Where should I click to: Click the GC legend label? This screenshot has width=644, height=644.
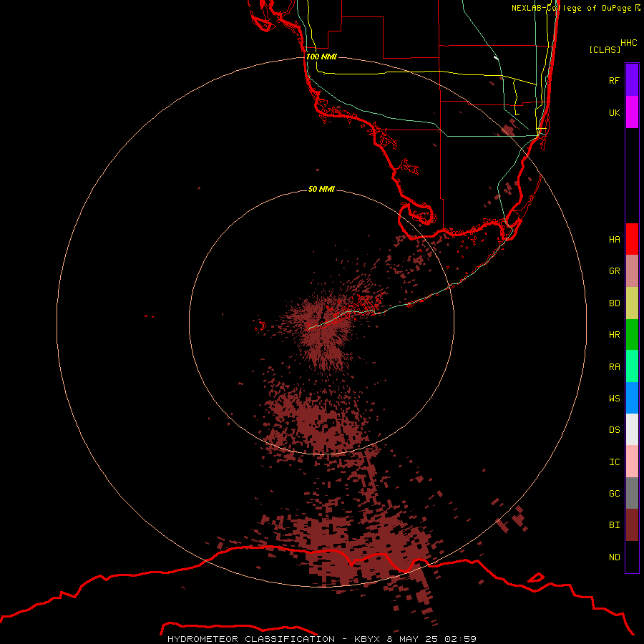click(615, 494)
